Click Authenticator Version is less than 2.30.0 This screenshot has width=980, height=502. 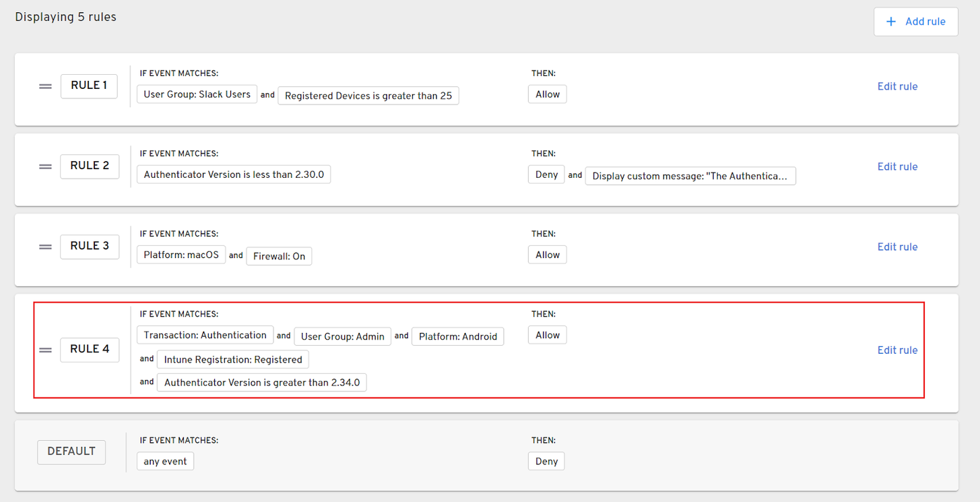pos(234,175)
